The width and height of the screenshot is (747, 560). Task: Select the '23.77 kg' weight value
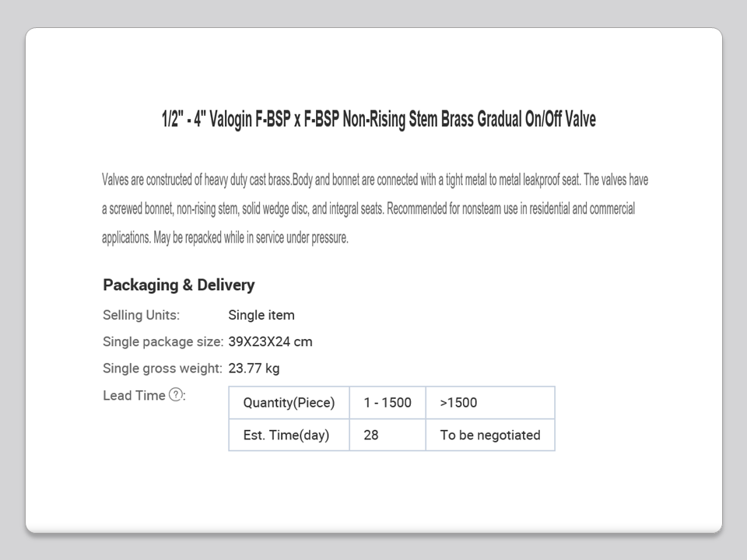[254, 368]
